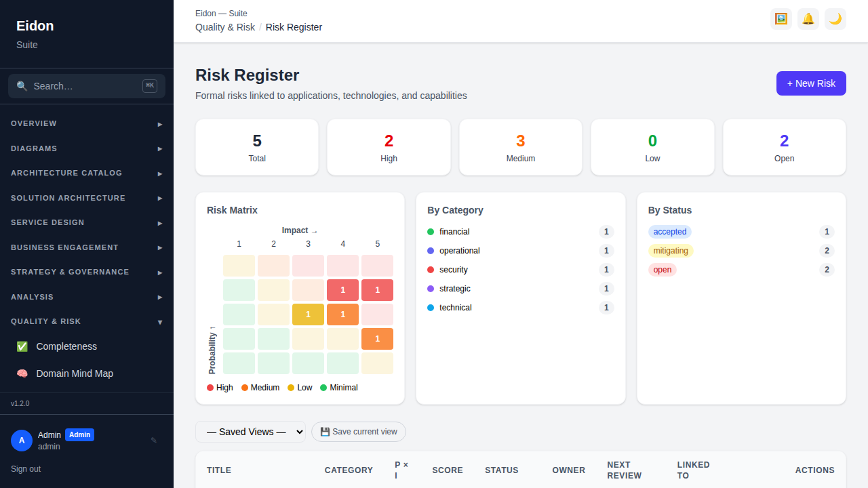Click High legend red dot
The image size is (868, 488).
[x=210, y=388]
